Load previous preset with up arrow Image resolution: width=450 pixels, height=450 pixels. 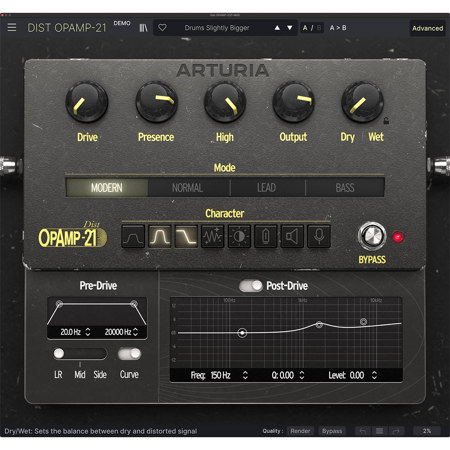277,28
